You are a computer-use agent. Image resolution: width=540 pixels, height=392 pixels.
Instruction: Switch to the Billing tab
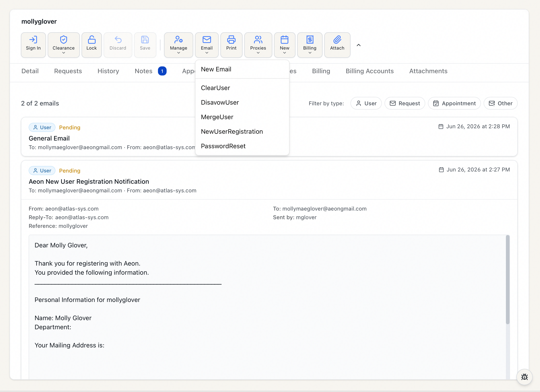(321, 71)
